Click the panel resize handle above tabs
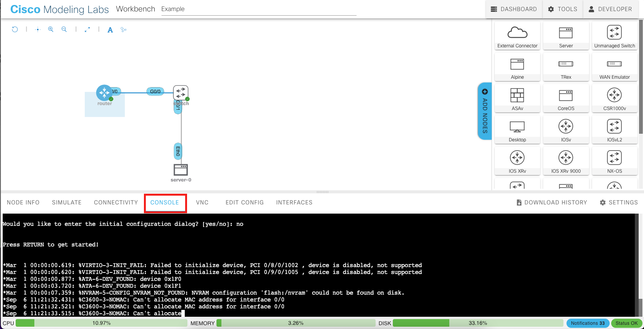Viewport: 644px width, 329px height. pos(323,192)
